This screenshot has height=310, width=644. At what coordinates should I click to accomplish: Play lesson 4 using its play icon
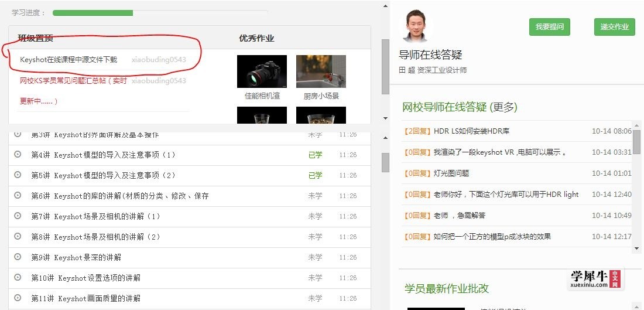pos(18,154)
